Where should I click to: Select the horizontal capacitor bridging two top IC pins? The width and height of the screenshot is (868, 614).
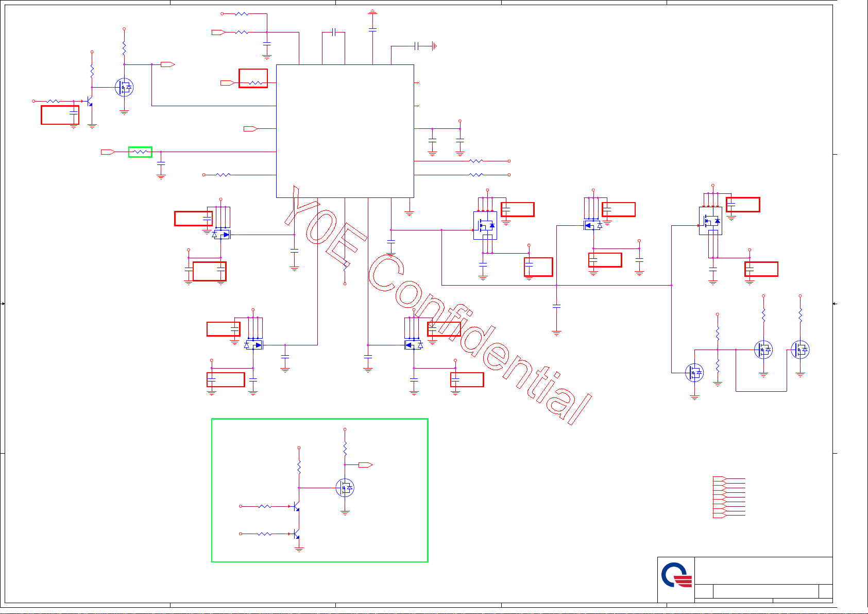[334, 32]
